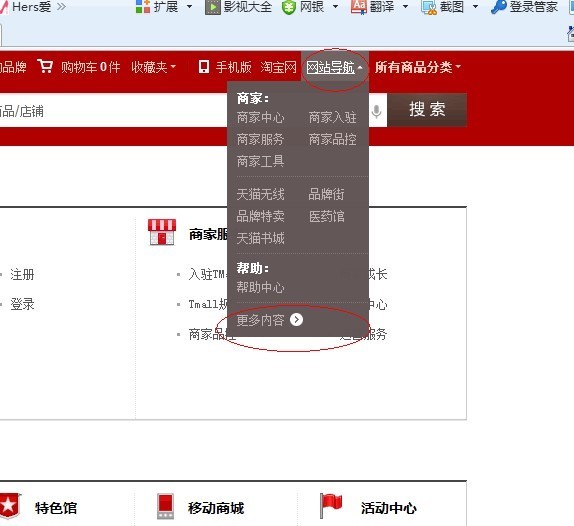Click the red phone 移动商城 icon
This screenshot has width=574, height=526.
point(165,506)
